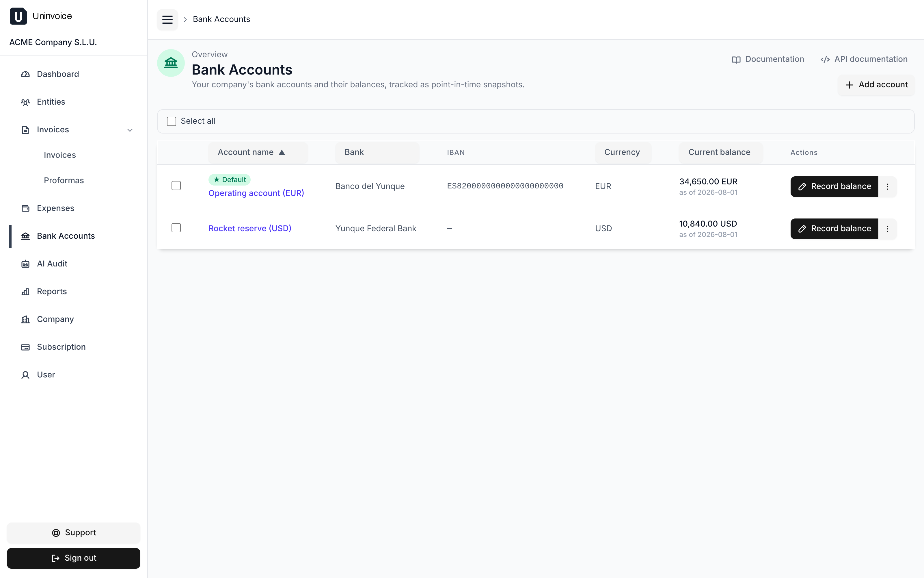
Task: Click the Sign out arrow icon
Action: (56, 558)
